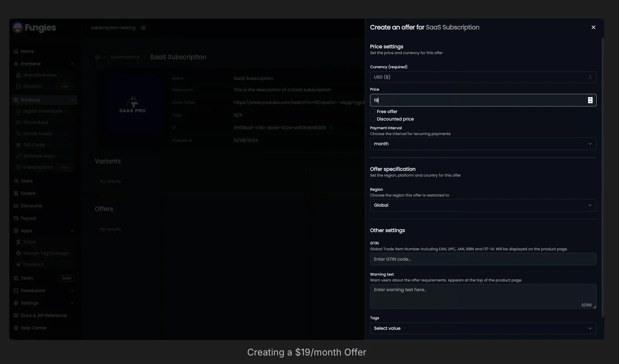Collapse the Apps section chevron
The height and width of the screenshot is (364, 619).
pos(72,231)
